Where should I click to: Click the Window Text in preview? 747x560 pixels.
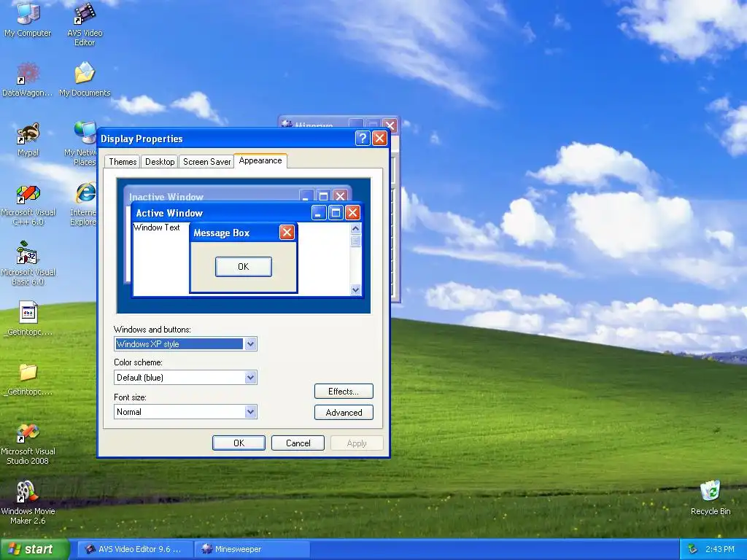tap(156, 227)
